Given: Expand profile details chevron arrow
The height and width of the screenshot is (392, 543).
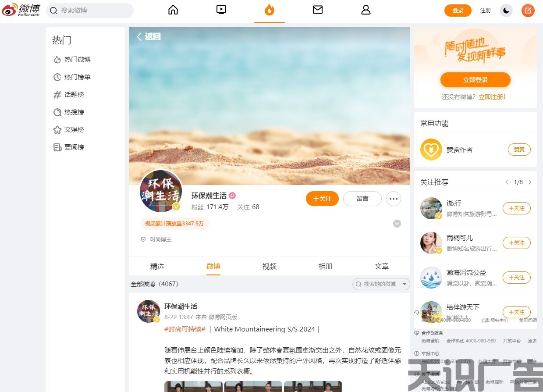Looking at the screenshot, I should (x=397, y=224).
